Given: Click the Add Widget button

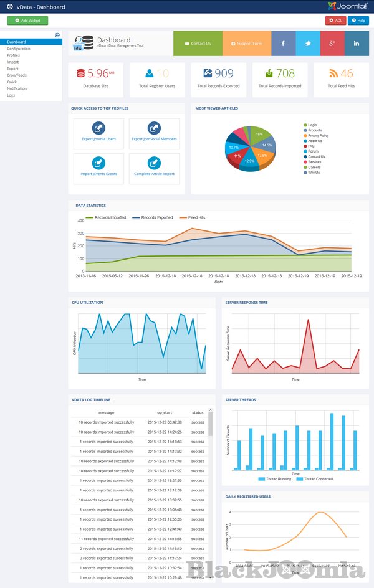Looking at the screenshot, I should [x=27, y=21].
